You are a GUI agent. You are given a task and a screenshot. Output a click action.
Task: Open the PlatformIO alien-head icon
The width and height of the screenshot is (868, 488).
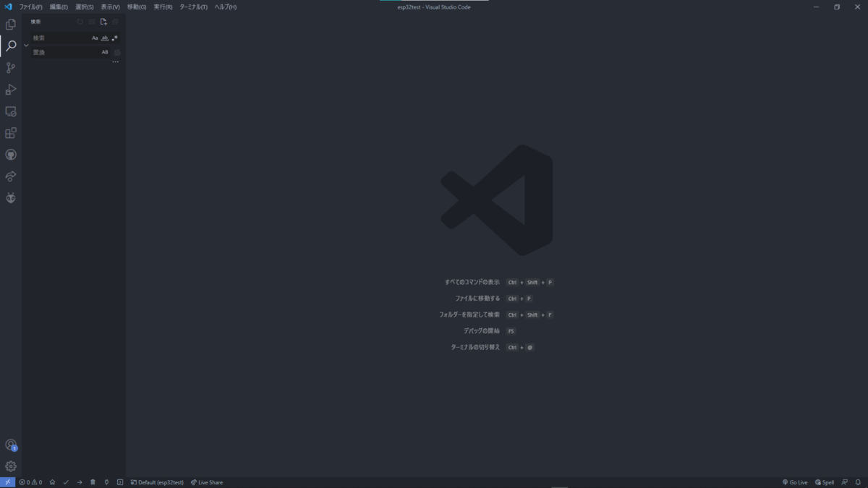click(11, 198)
